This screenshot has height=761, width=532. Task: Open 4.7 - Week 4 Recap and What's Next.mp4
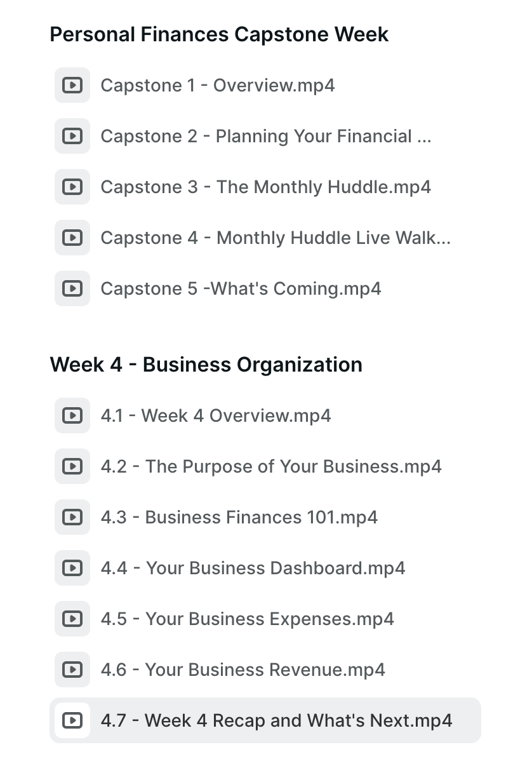276,720
